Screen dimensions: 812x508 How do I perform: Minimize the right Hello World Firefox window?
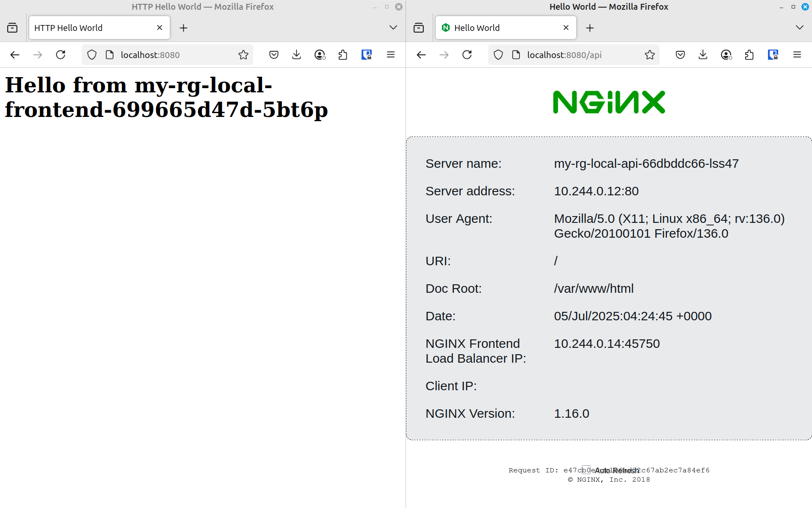click(782, 7)
